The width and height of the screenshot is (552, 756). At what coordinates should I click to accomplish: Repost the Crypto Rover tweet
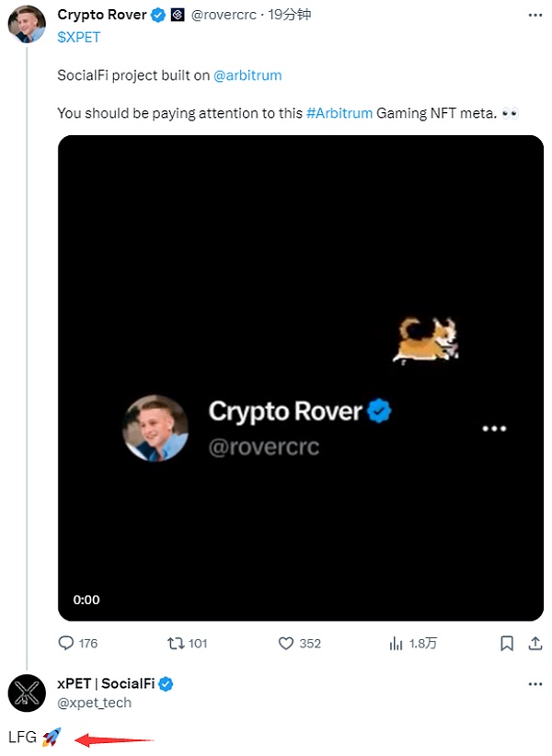coord(172,643)
